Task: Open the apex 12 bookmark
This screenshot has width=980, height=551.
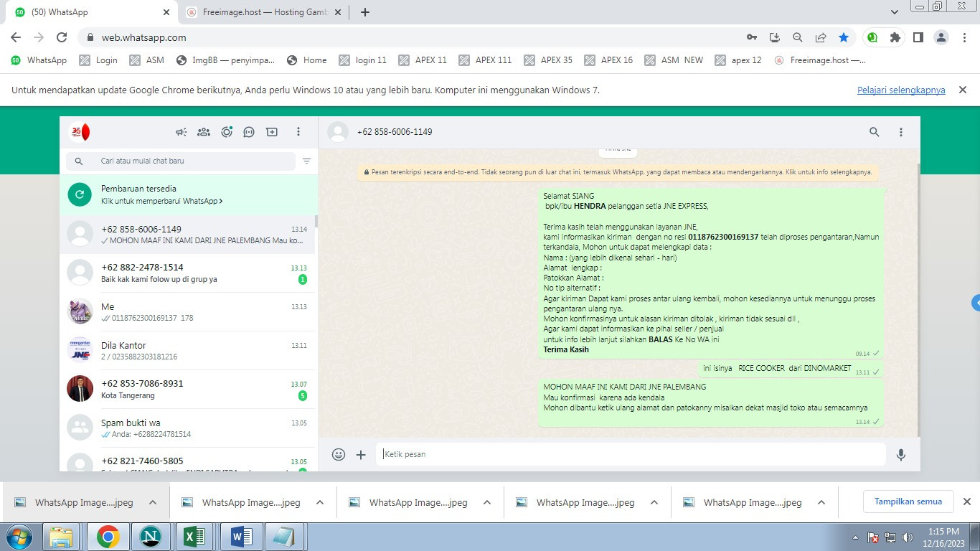Action: click(738, 60)
